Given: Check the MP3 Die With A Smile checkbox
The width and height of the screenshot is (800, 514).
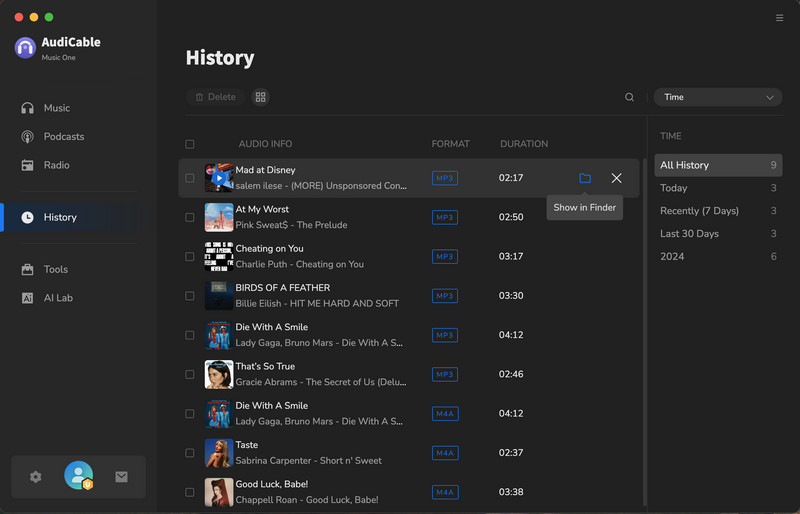Looking at the screenshot, I should [x=190, y=335].
